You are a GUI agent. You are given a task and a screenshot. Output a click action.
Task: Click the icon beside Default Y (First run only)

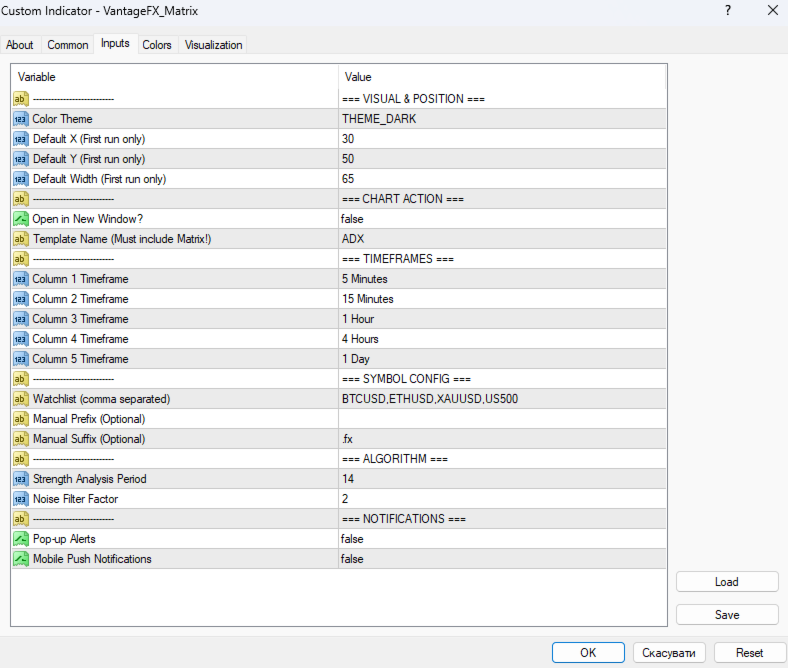[21, 159]
